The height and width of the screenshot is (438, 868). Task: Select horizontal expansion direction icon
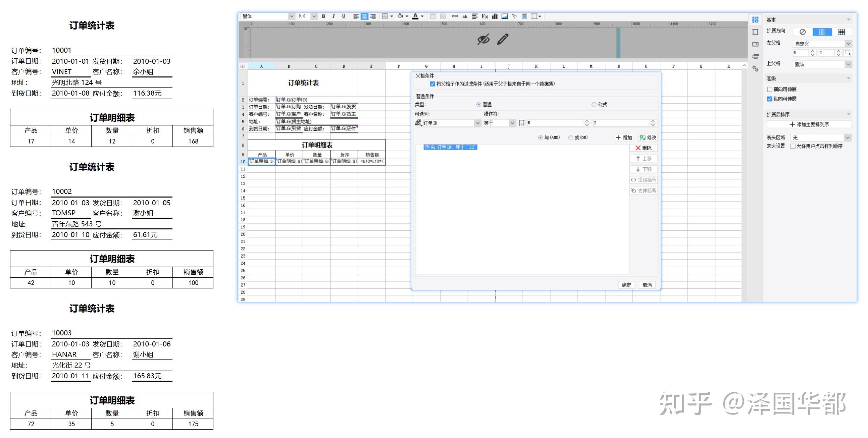click(842, 32)
